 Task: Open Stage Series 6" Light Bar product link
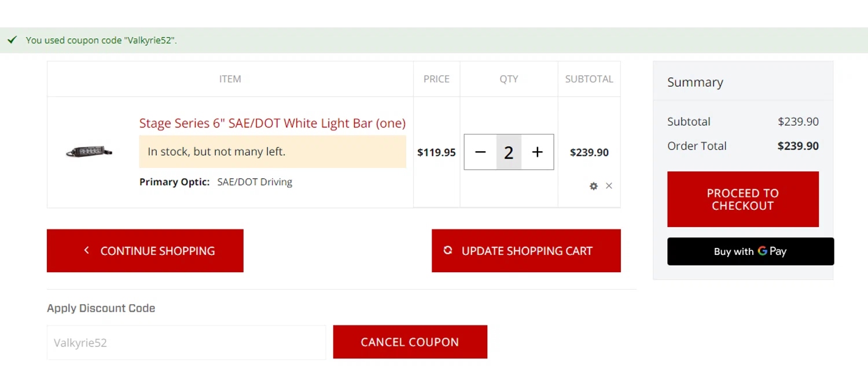(x=272, y=123)
